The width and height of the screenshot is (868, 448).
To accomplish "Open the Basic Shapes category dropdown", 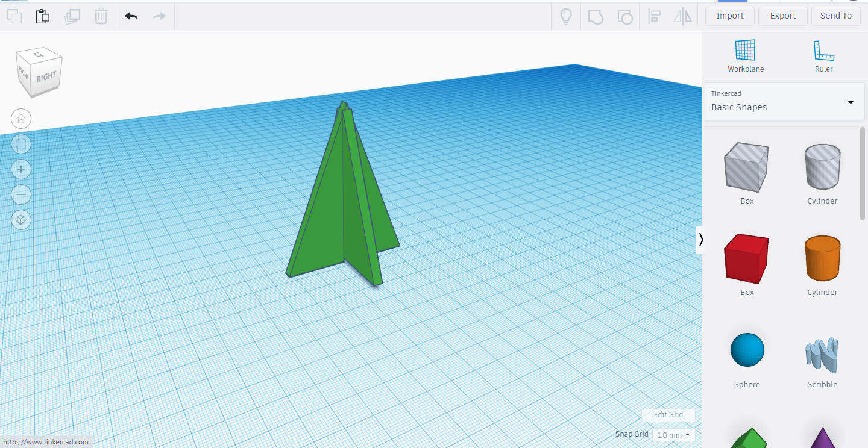I will (x=784, y=101).
